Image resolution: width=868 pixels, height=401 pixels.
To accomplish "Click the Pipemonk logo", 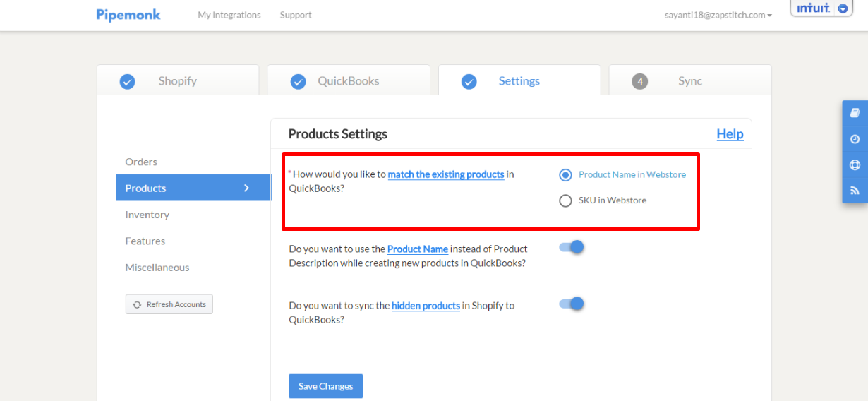I will [x=128, y=14].
